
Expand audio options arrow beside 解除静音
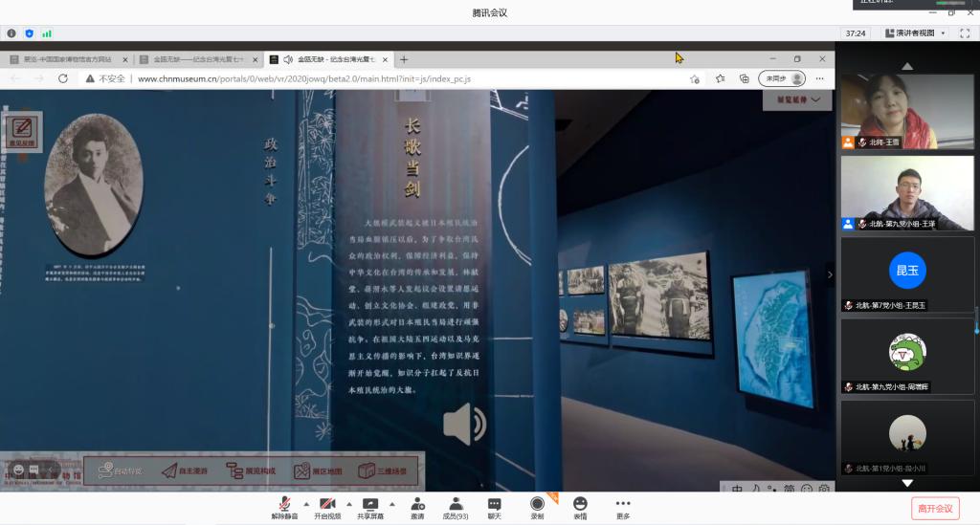pyautogui.click(x=306, y=504)
